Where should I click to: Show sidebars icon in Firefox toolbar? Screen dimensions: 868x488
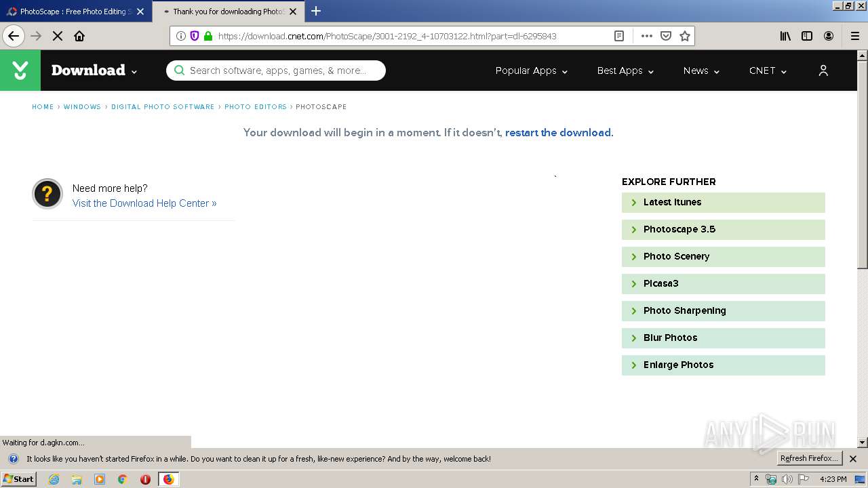(x=807, y=36)
